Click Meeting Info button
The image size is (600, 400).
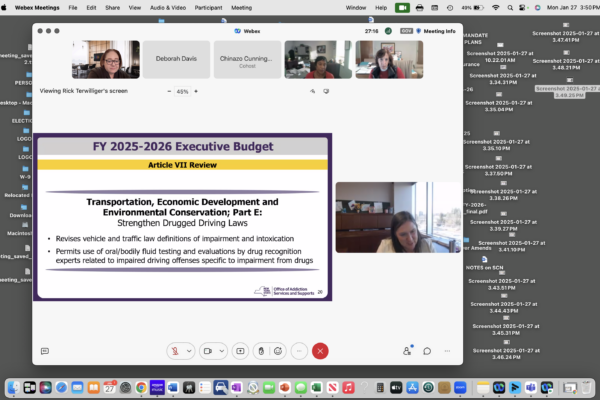point(436,31)
